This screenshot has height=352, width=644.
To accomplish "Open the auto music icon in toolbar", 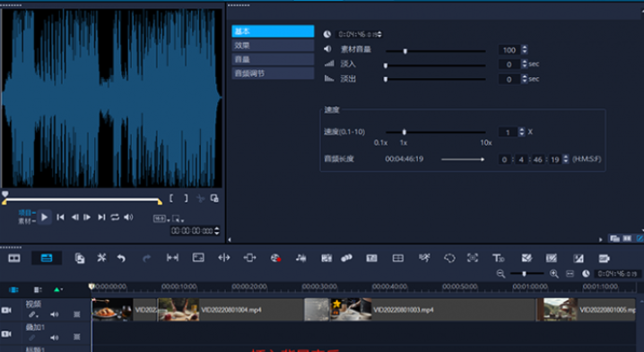I will (301, 258).
